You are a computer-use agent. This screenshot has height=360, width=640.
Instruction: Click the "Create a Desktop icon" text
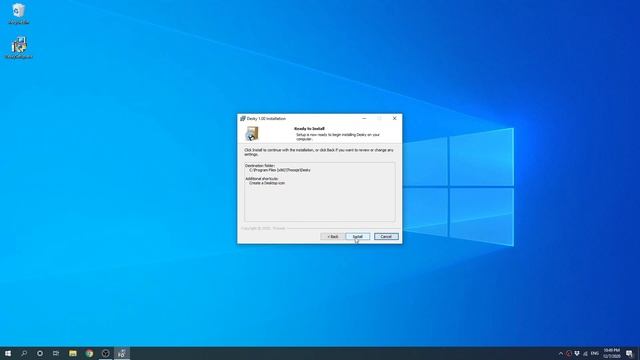tap(267, 183)
